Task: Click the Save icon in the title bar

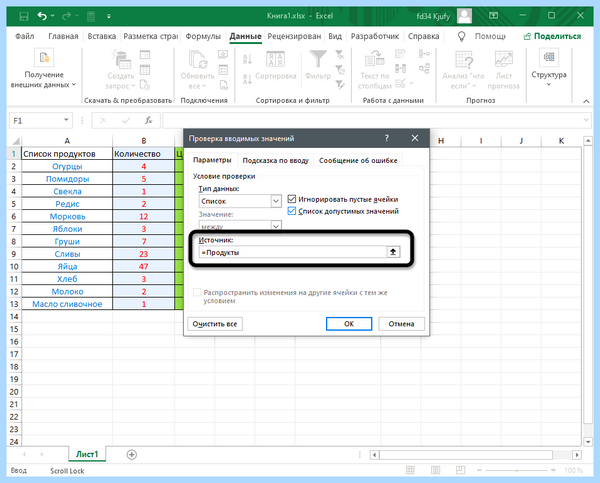Action: tap(24, 16)
